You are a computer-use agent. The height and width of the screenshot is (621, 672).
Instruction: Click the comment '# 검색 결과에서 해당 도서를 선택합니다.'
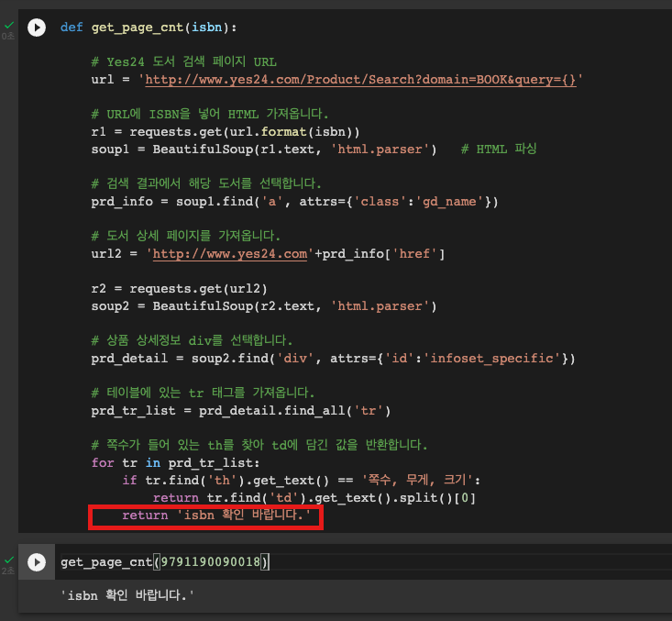pyautogui.click(x=206, y=184)
